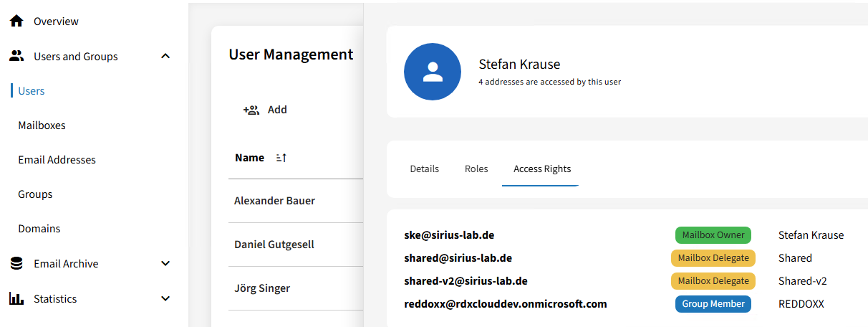Collapse the Users and Groups section

pyautogui.click(x=165, y=56)
